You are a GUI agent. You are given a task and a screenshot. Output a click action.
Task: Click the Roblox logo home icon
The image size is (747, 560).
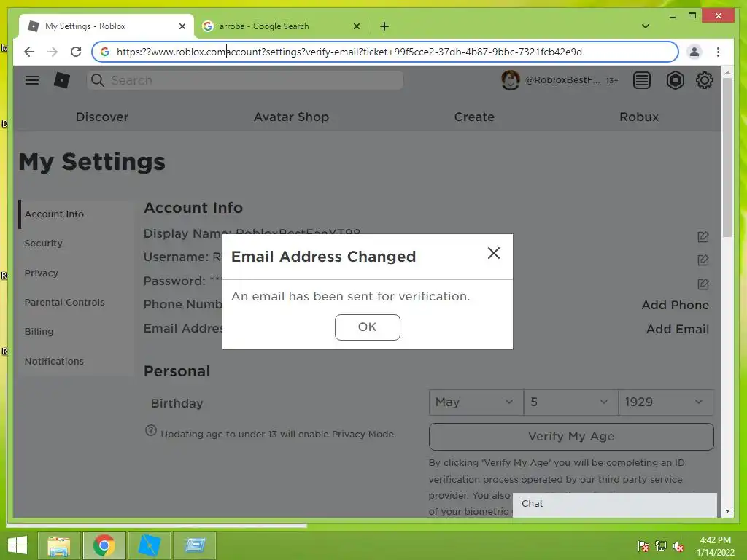pyautogui.click(x=61, y=80)
